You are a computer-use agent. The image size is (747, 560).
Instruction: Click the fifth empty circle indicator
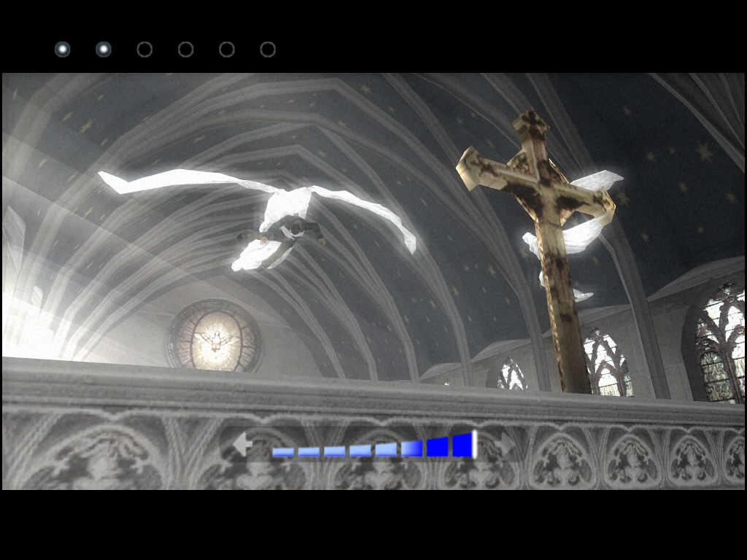227,50
